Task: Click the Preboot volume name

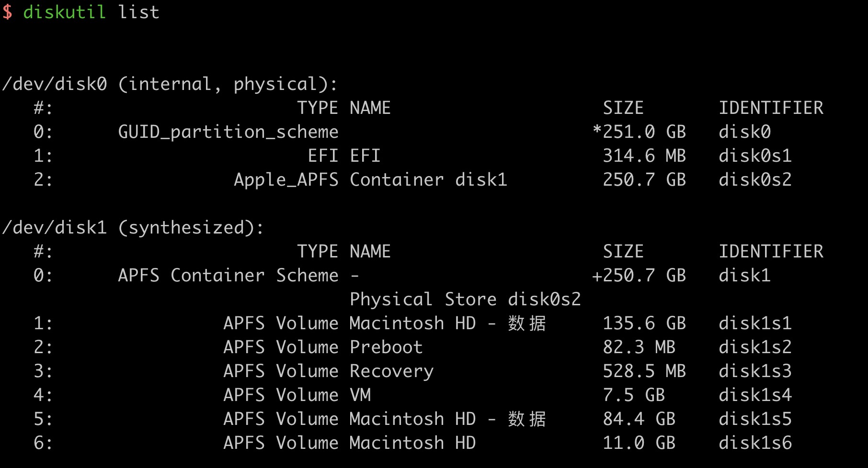Action: click(386, 347)
